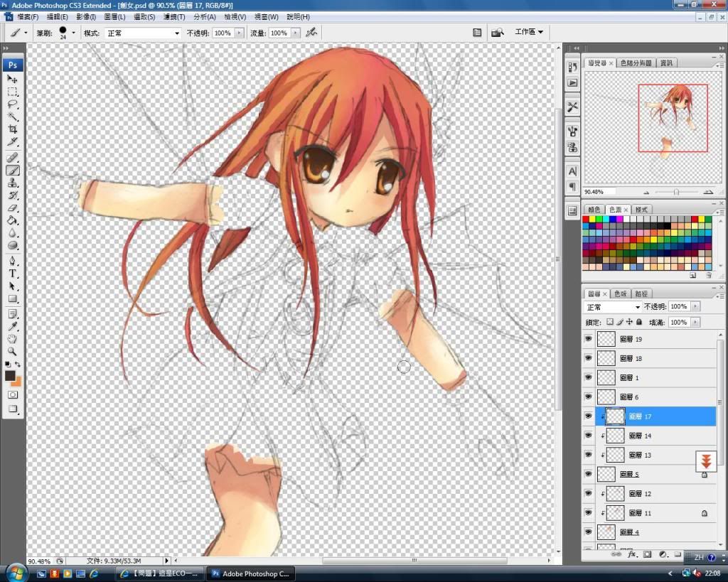Open the tool preset picker arrow
This screenshot has height=582, width=728.
pos(26,33)
